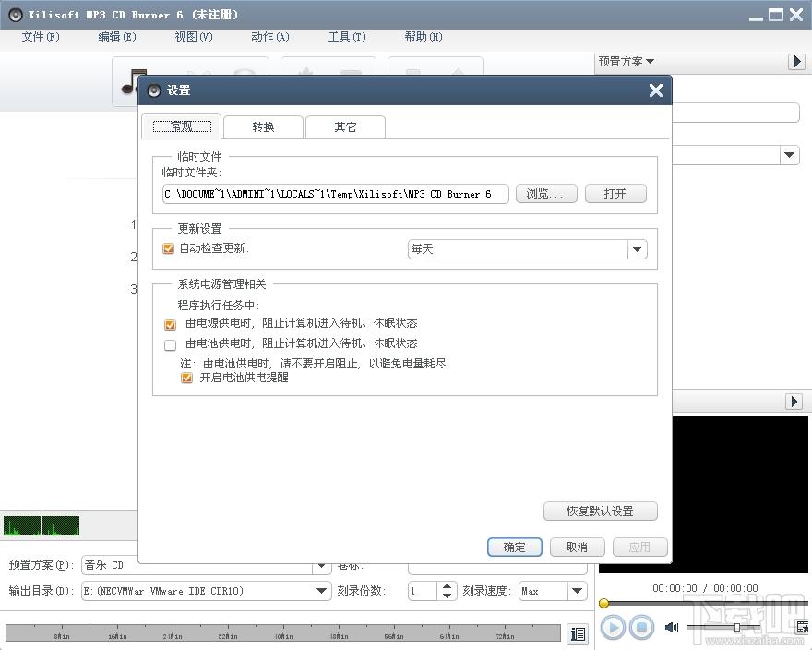Click the play button in preview
The height and width of the screenshot is (650, 812).
point(613,628)
